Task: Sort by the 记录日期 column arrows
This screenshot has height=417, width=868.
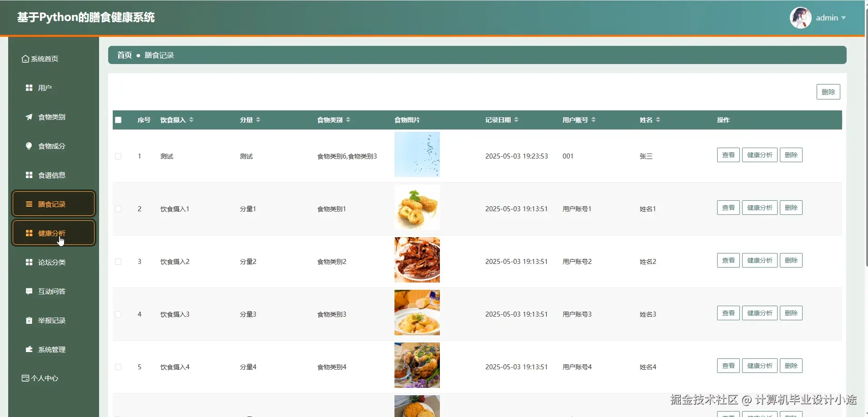Action: point(516,119)
